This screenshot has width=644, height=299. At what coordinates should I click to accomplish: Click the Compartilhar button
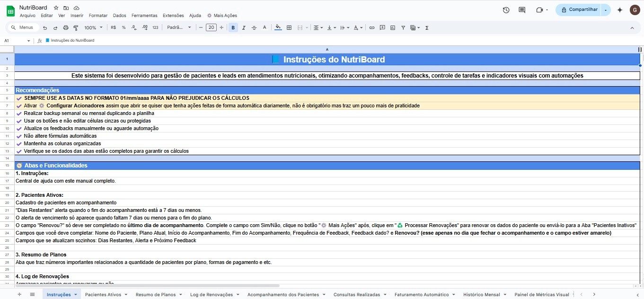point(578,10)
